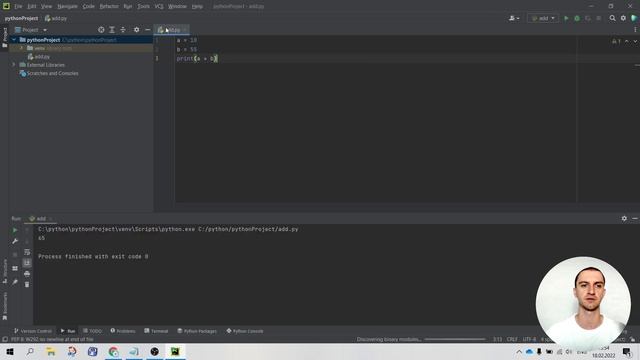Open Project panel options gear
The width and height of the screenshot is (640, 360).
(x=136, y=30)
